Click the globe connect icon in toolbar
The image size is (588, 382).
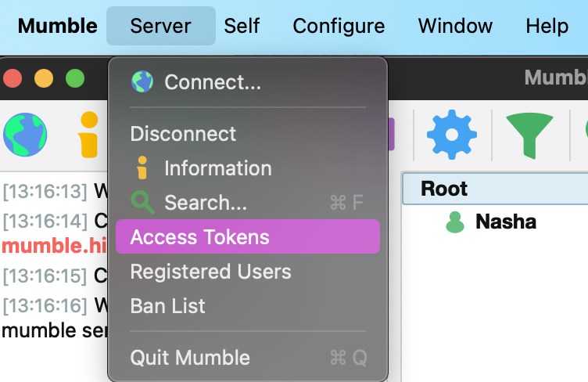coord(25,134)
